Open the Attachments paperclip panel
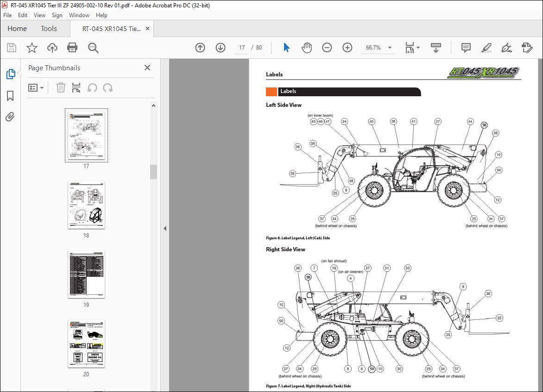This screenshot has width=543, height=392. pyautogui.click(x=10, y=117)
